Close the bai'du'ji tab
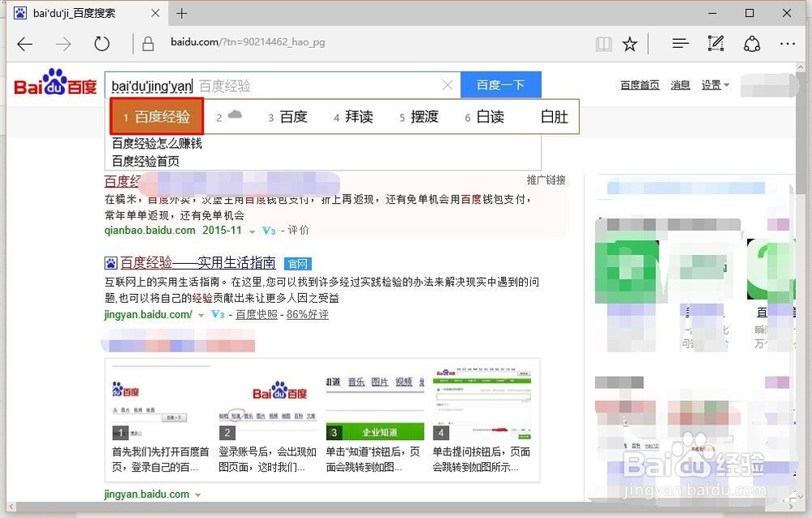812x518 pixels. [x=155, y=14]
